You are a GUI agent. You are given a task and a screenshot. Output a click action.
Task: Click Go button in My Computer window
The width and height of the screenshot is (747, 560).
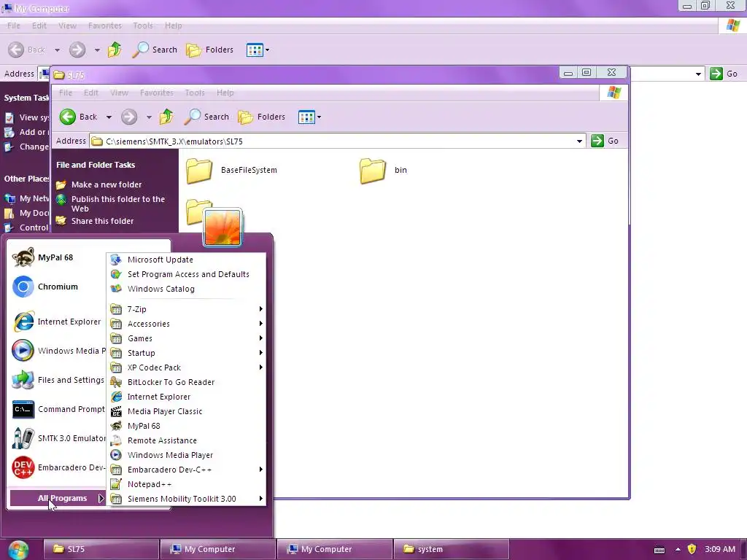[724, 74]
